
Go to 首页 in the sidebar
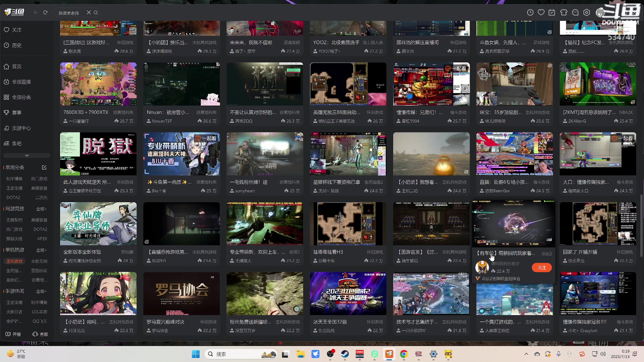[13, 66]
